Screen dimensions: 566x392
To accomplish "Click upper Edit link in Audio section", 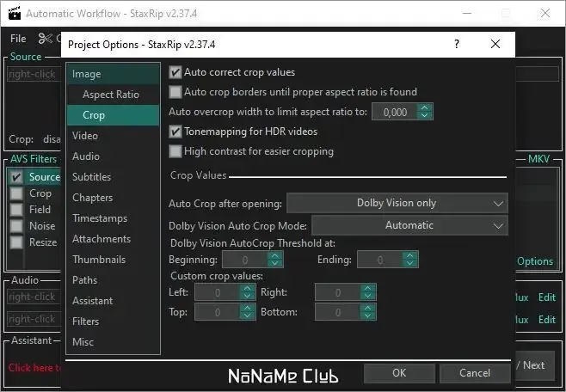I will [x=547, y=297].
